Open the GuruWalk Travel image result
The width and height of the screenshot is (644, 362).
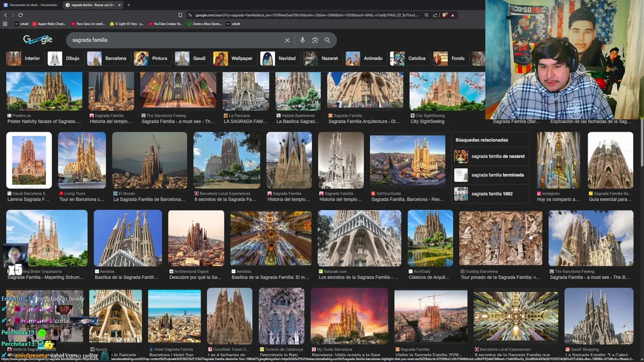click(x=229, y=316)
